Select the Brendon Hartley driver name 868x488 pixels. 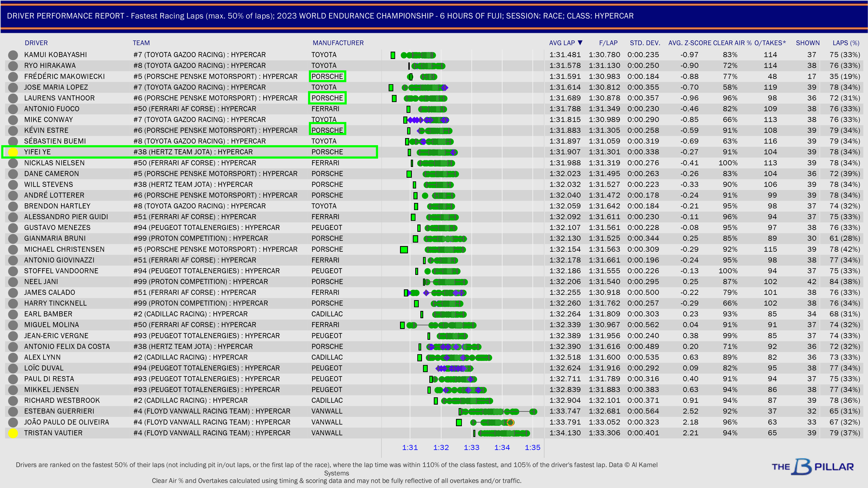[x=57, y=206]
